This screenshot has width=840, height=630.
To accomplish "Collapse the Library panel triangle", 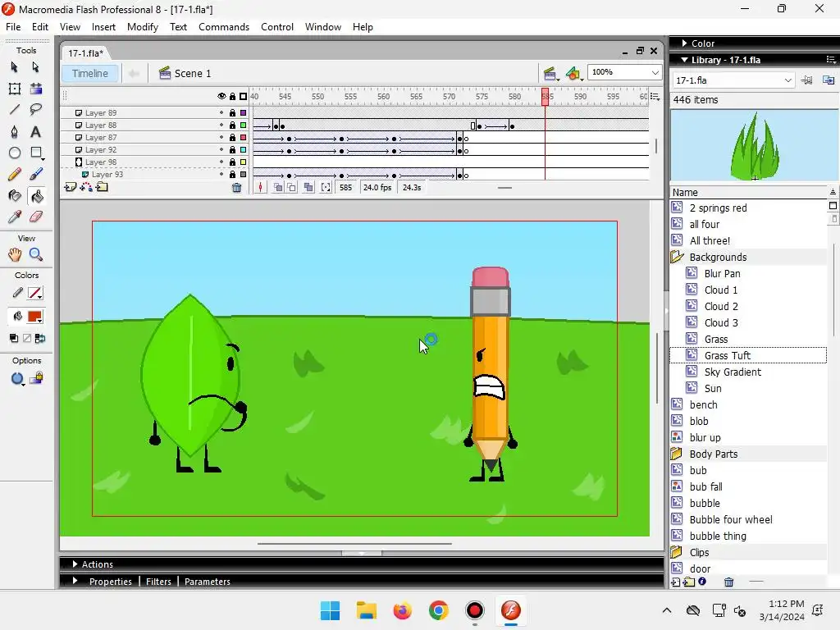I will pyautogui.click(x=684, y=59).
